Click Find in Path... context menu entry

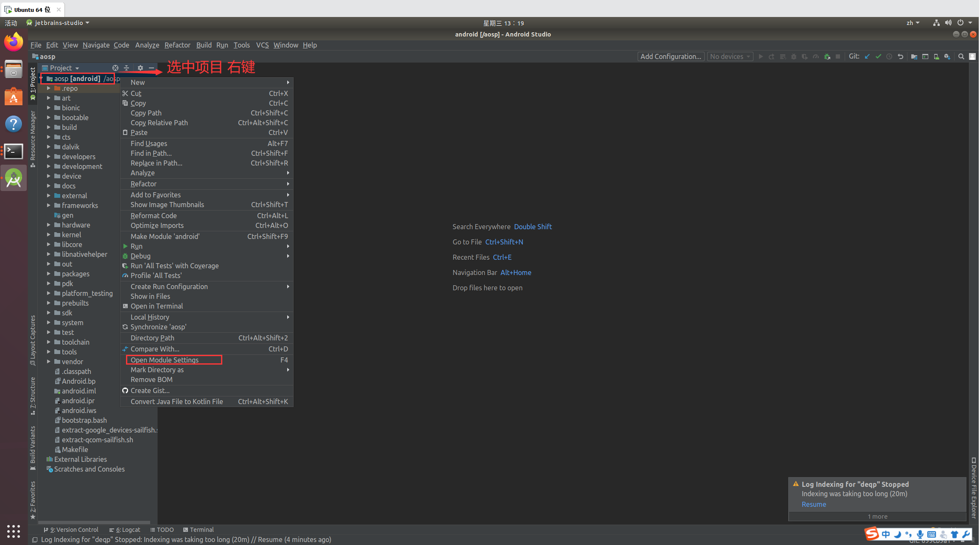tap(207, 153)
